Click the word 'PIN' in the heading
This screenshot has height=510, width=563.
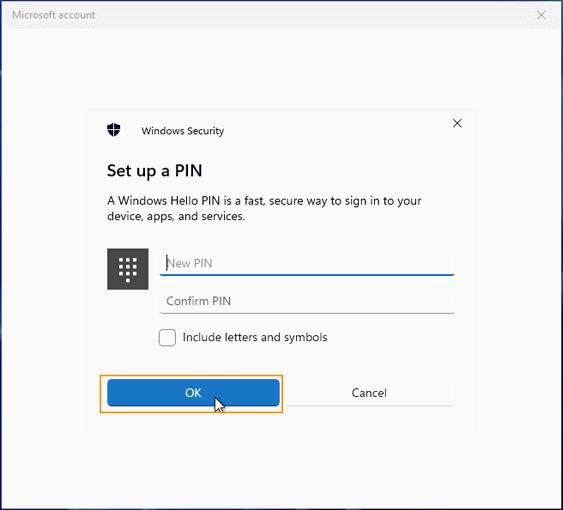[x=189, y=170]
